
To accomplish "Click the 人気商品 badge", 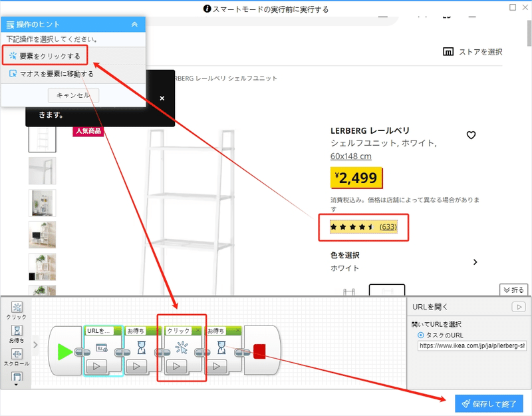I will 88,131.
